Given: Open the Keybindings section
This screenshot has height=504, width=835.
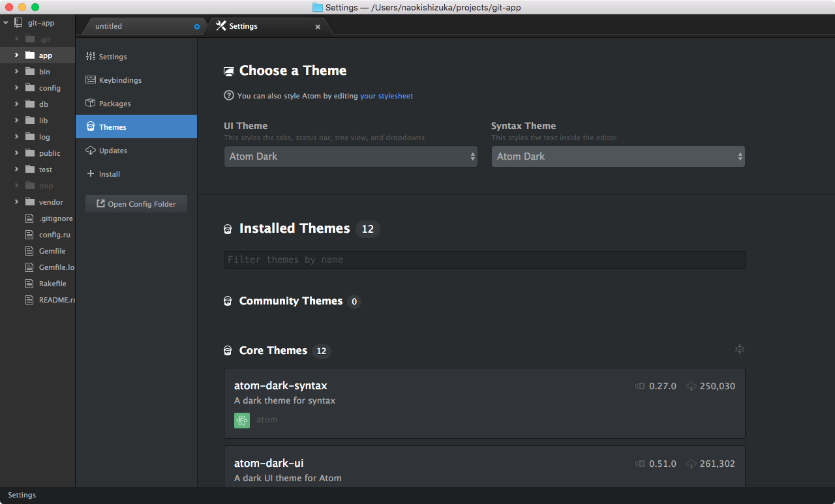Looking at the screenshot, I should click(136, 80).
